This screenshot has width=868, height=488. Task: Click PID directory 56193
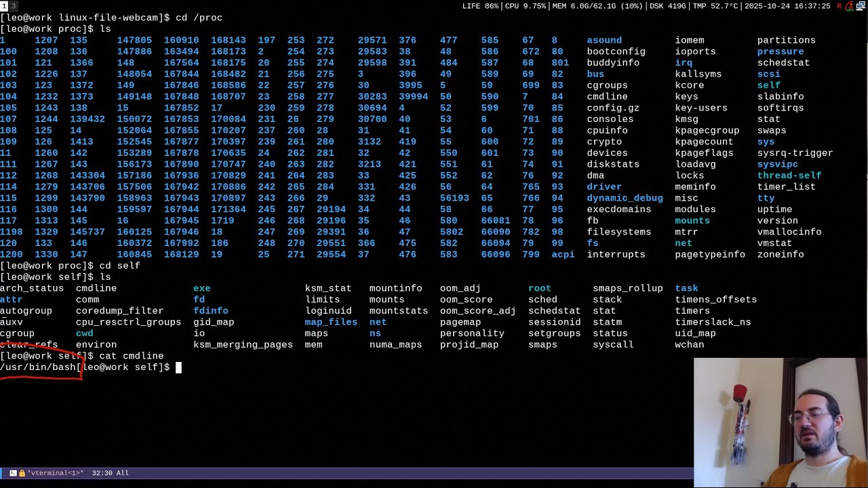[454, 199]
